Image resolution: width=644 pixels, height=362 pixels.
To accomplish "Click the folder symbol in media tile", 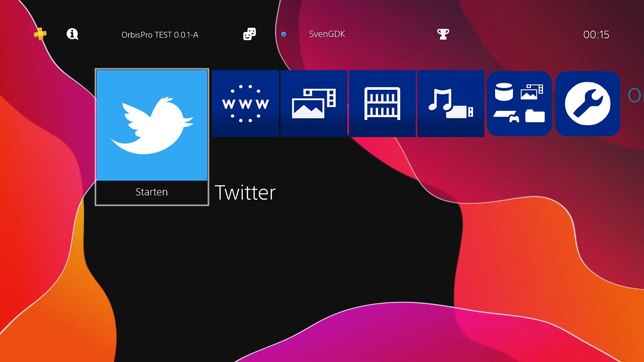I will point(535,117).
